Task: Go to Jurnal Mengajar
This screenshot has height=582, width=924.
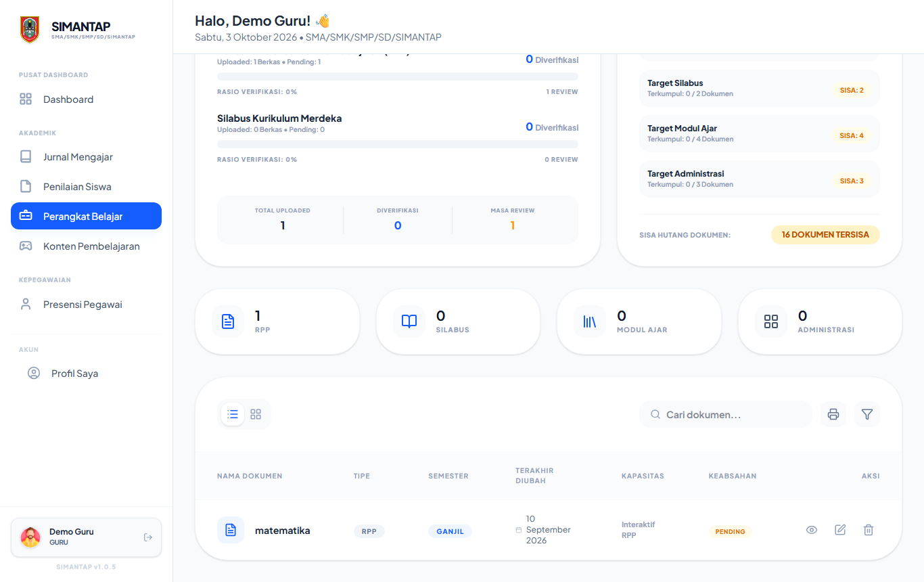Action: pyautogui.click(x=86, y=157)
